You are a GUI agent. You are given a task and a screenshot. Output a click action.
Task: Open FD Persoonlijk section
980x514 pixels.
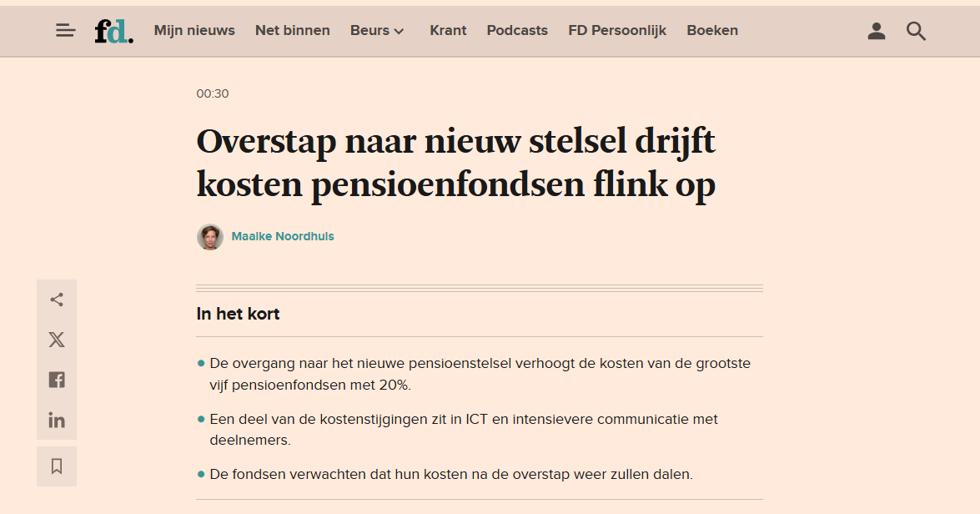[x=617, y=31]
